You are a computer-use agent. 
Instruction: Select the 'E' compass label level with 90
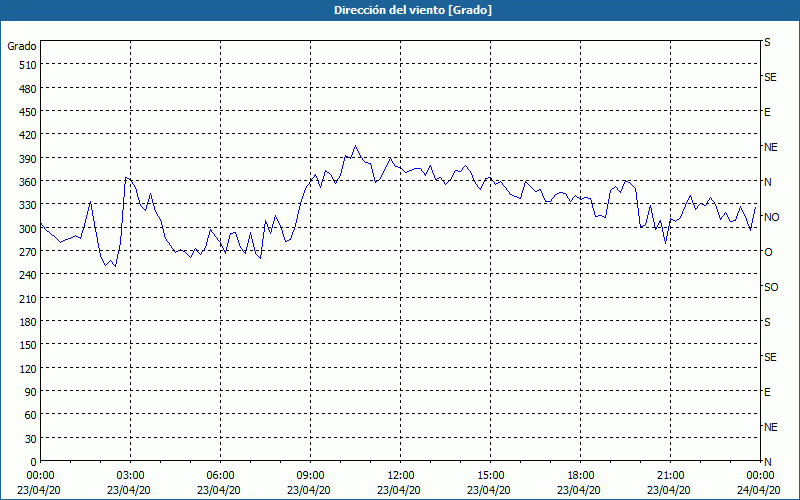click(x=767, y=392)
